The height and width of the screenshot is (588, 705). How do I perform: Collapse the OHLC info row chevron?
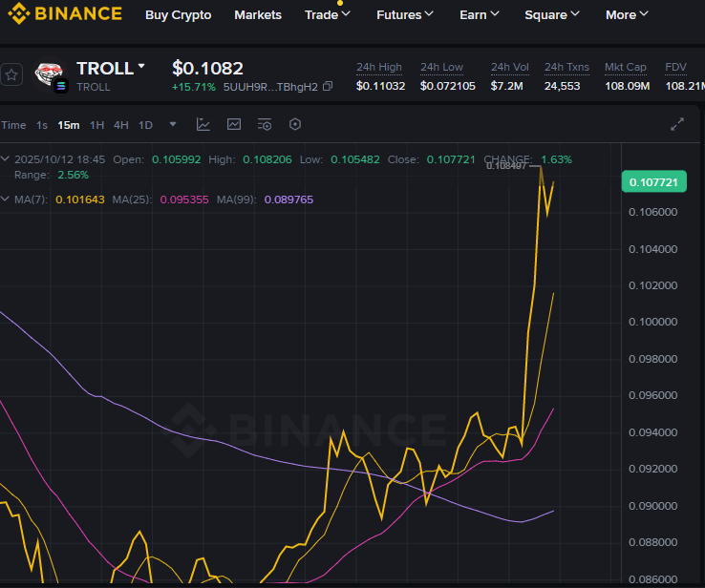coord(5,159)
